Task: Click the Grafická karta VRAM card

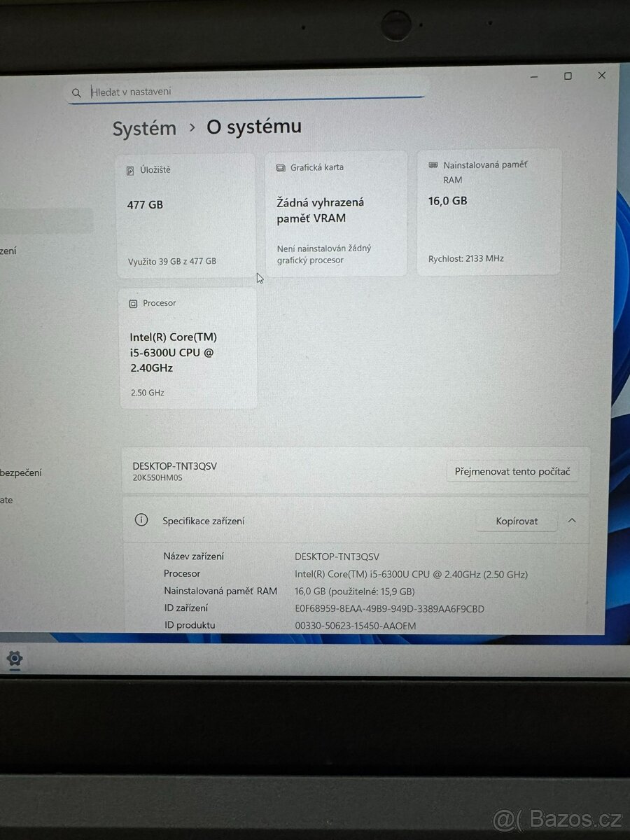Action: pyautogui.click(x=336, y=213)
